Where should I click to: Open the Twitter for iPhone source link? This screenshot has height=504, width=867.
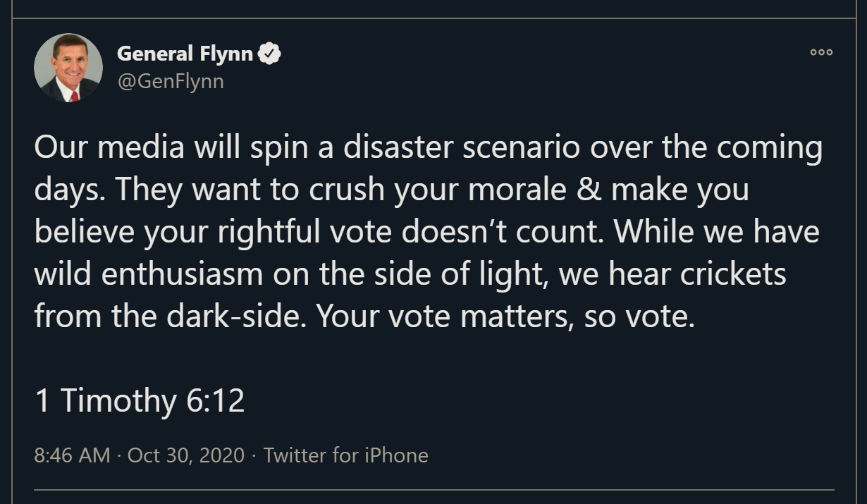(x=345, y=455)
